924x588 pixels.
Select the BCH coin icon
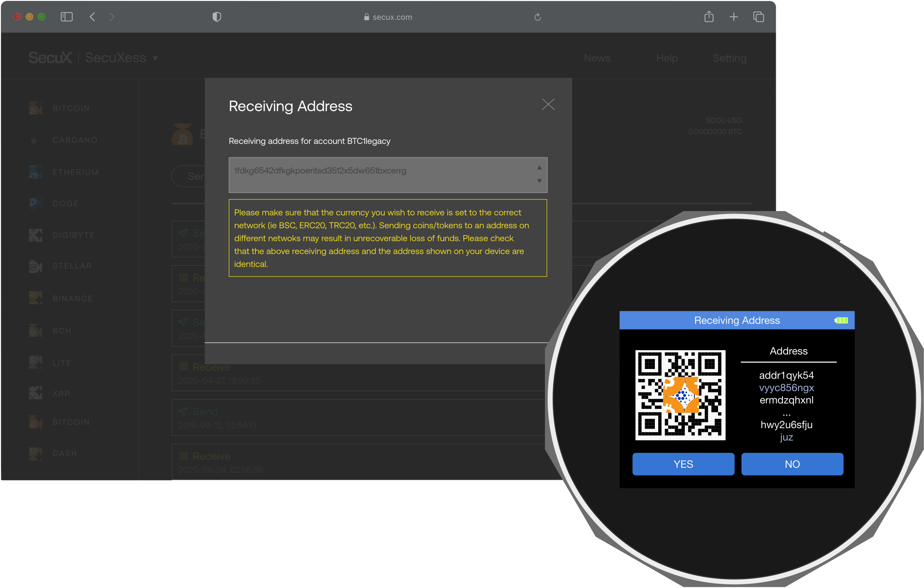35,331
